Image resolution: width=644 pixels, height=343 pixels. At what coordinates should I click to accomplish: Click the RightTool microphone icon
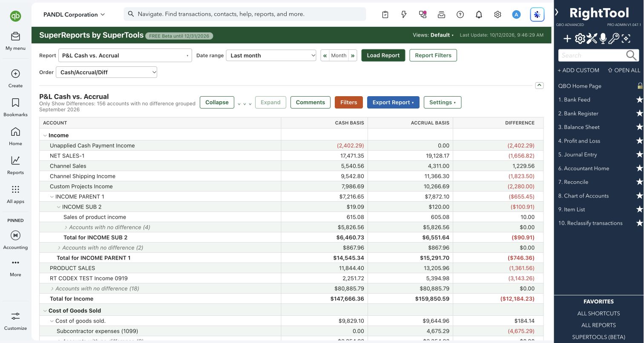[603, 39]
